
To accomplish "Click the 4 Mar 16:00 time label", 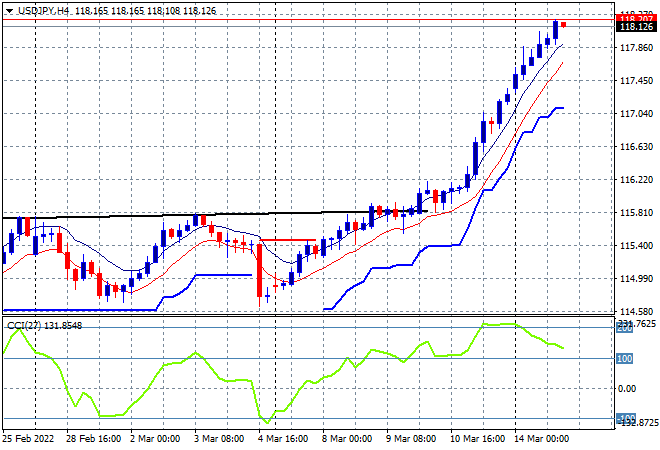I will pos(283,439).
